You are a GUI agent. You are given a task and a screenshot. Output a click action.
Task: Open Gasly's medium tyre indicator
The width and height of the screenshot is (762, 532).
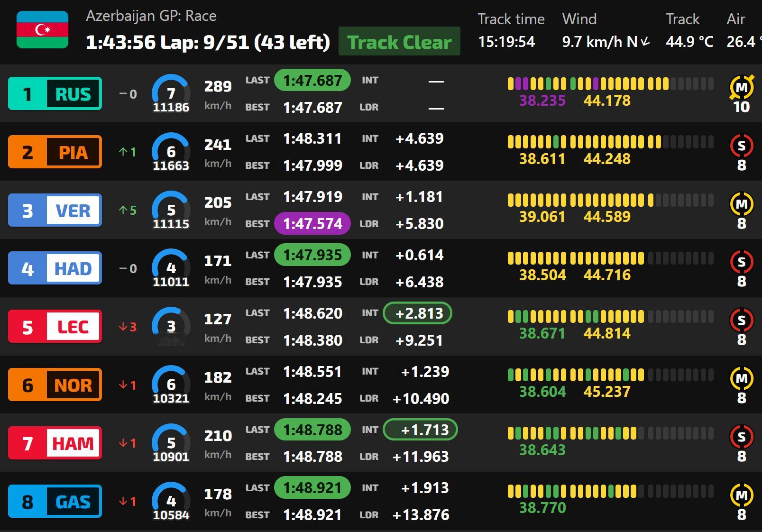(742, 495)
